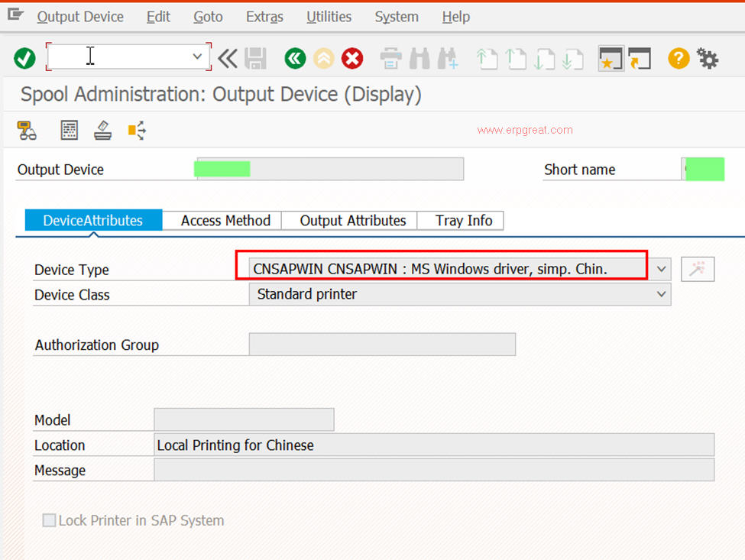Expand the Device Class dropdown arrow
The width and height of the screenshot is (745, 560).
pos(661,294)
